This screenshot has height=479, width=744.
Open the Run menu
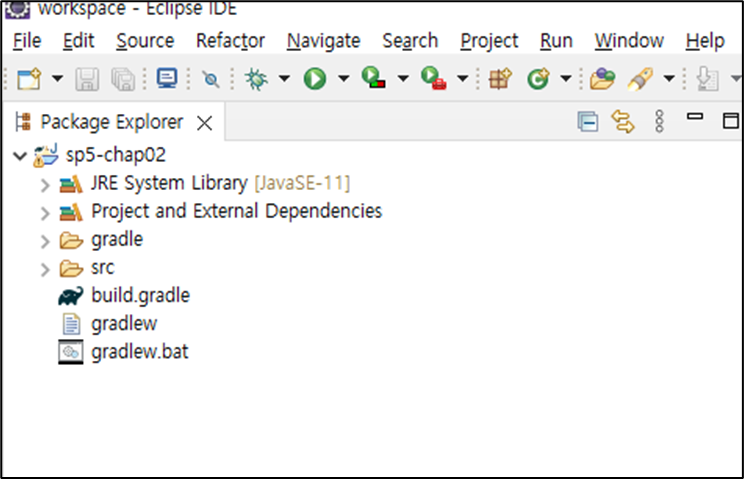tap(556, 41)
